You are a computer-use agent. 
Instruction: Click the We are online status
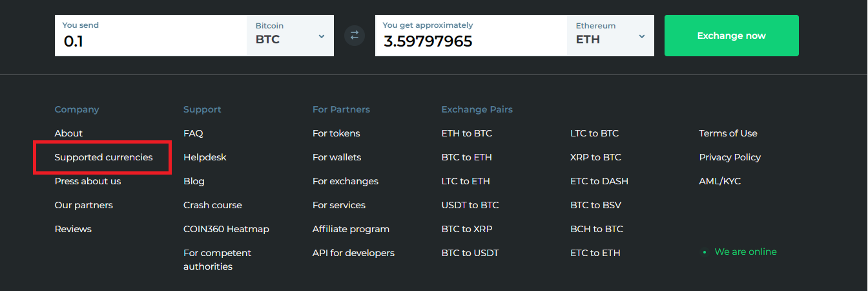pyautogui.click(x=745, y=252)
